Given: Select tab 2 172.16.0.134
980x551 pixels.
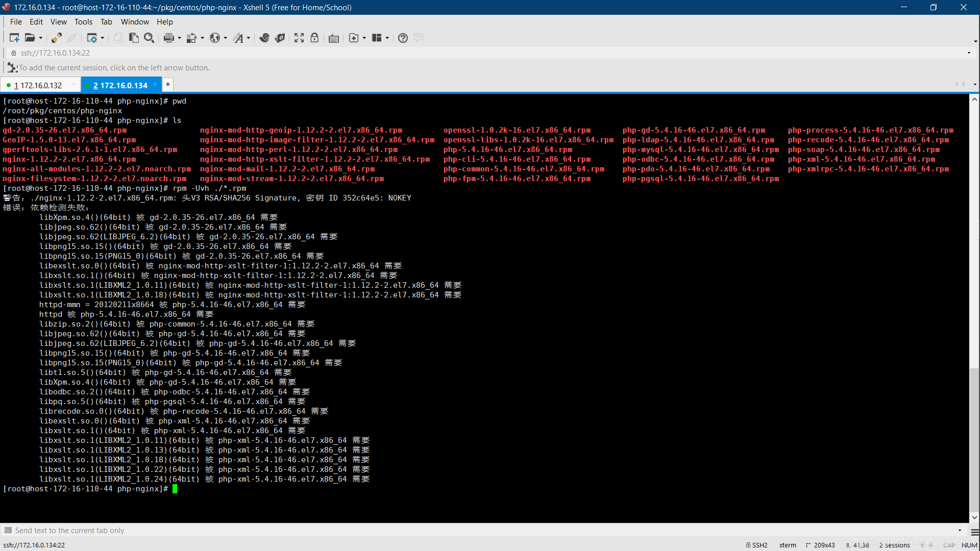Looking at the screenshot, I should pyautogui.click(x=121, y=85).
